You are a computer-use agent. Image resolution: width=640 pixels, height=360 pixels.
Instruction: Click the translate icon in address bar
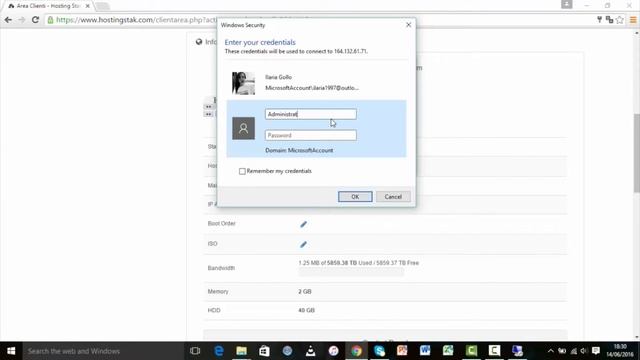[609, 20]
